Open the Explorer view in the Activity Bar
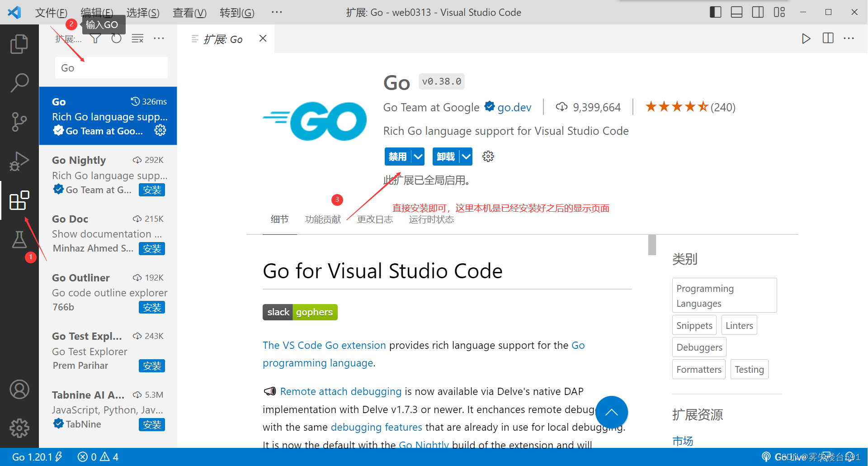This screenshot has height=466, width=868. pyautogui.click(x=19, y=43)
